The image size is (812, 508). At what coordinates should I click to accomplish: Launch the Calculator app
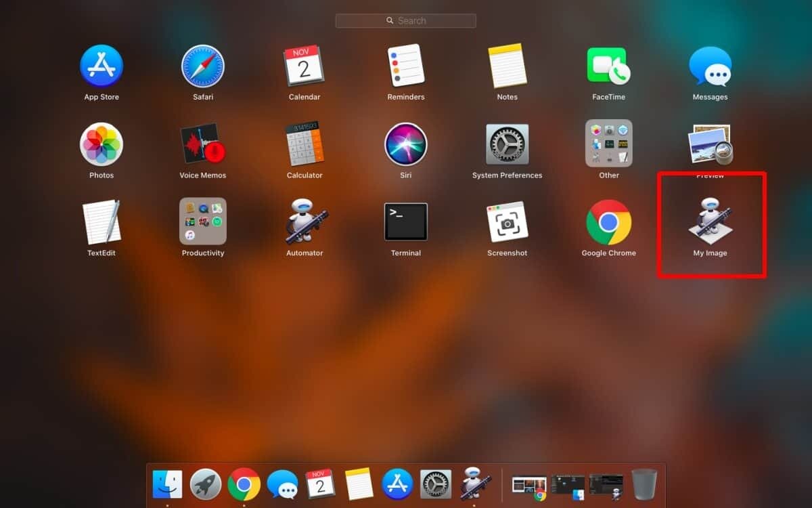pyautogui.click(x=304, y=144)
